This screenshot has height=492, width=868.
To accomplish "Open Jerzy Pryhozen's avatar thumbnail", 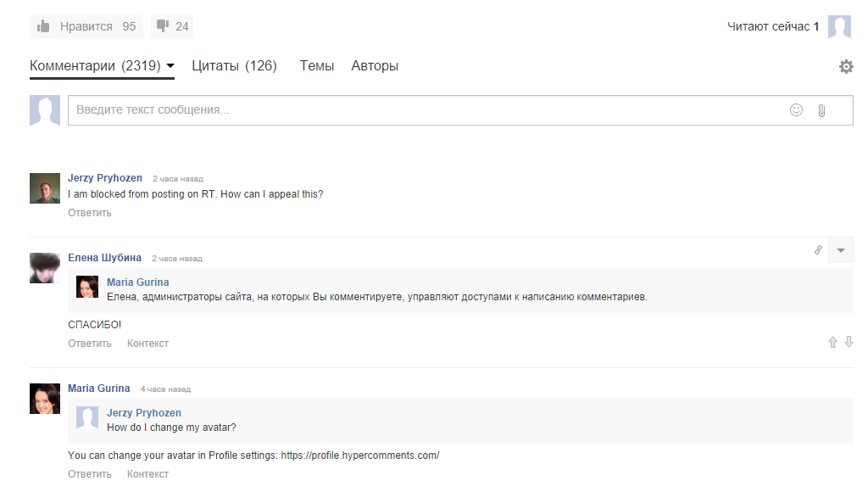I will [45, 188].
